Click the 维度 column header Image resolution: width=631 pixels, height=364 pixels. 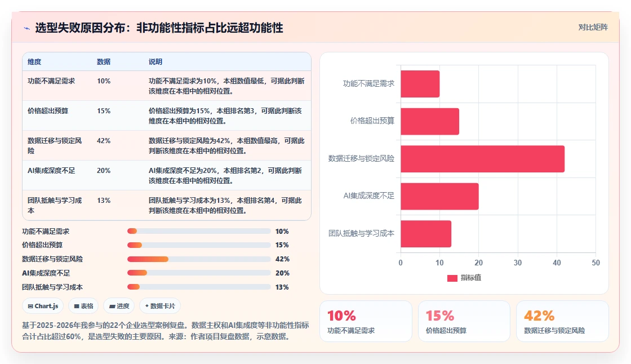click(x=34, y=61)
